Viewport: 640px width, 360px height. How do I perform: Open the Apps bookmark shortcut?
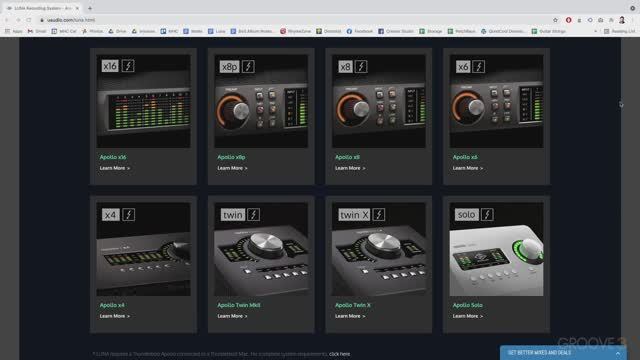coord(13,31)
